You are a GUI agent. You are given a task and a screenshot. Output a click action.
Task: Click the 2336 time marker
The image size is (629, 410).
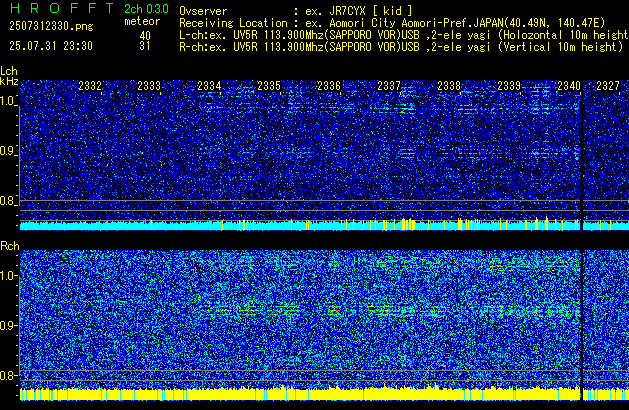pyautogui.click(x=329, y=86)
